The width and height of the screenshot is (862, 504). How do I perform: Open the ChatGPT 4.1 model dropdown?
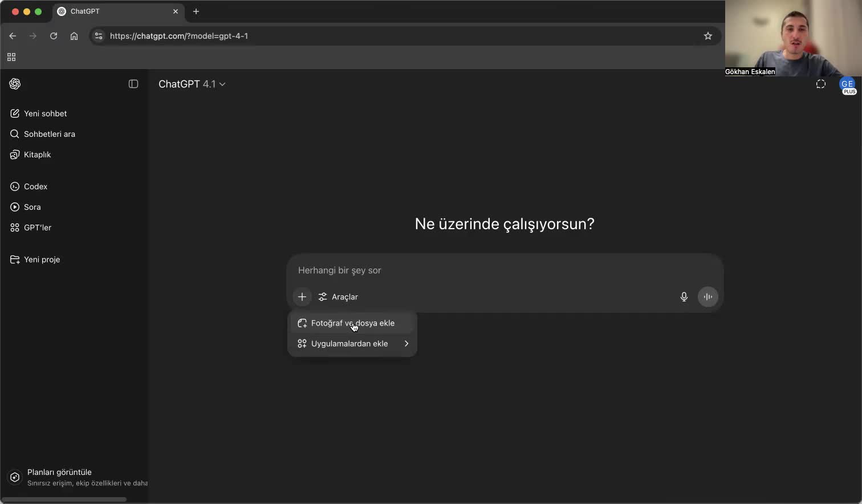(x=192, y=84)
